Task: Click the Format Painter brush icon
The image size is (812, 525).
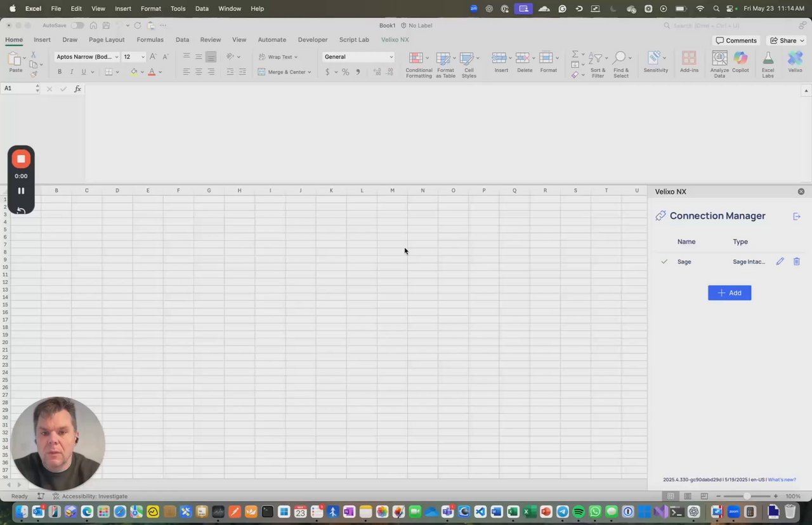Action: pos(33,74)
